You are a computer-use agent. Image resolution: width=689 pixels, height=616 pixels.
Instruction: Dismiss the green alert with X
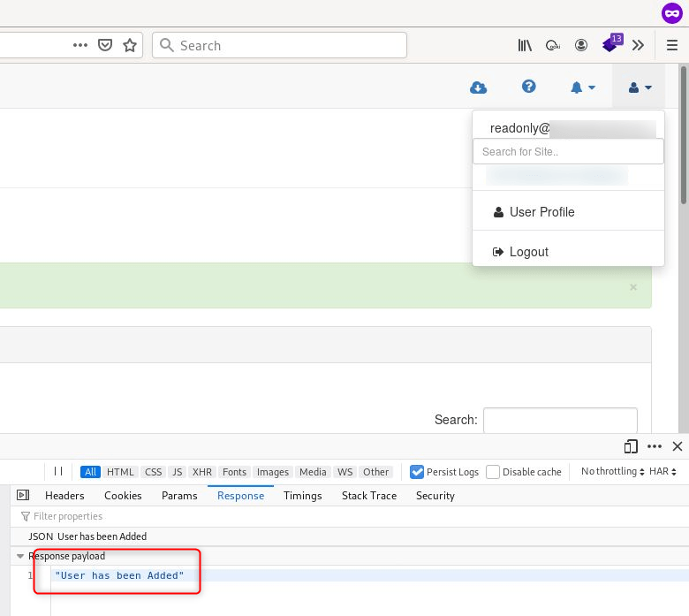(x=632, y=287)
